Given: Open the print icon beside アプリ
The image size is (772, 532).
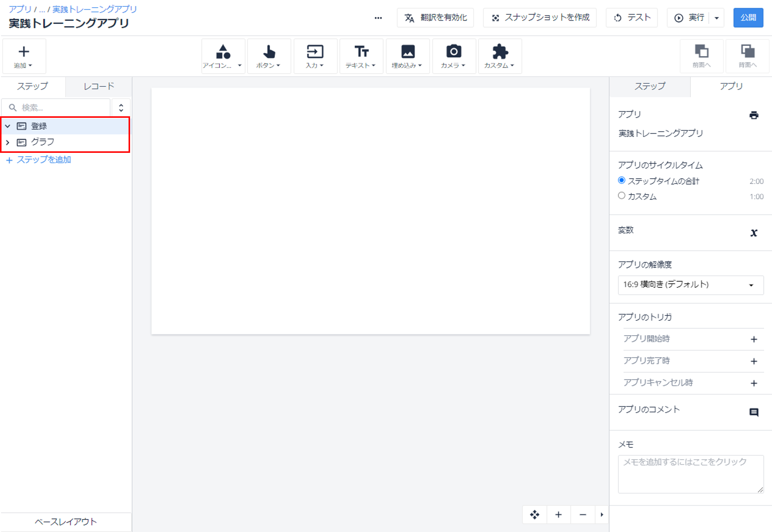Looking at the screenshot, I should (x=754, y=115).
